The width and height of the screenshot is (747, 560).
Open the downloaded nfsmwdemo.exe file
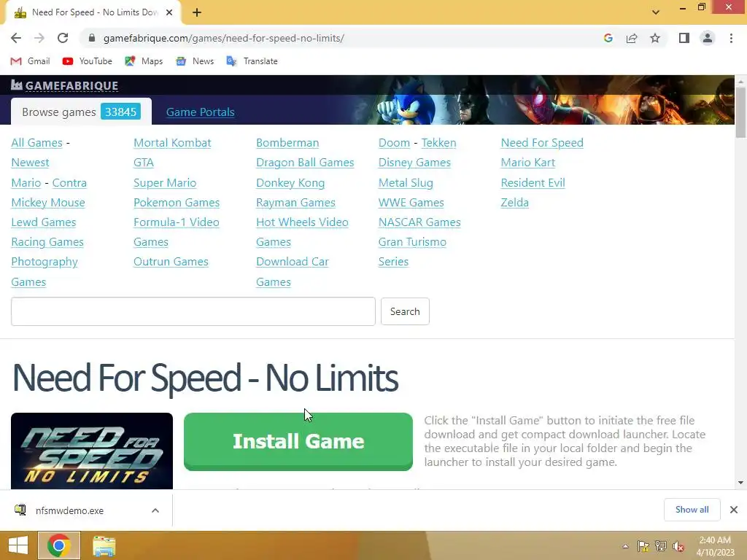(69, 510)
